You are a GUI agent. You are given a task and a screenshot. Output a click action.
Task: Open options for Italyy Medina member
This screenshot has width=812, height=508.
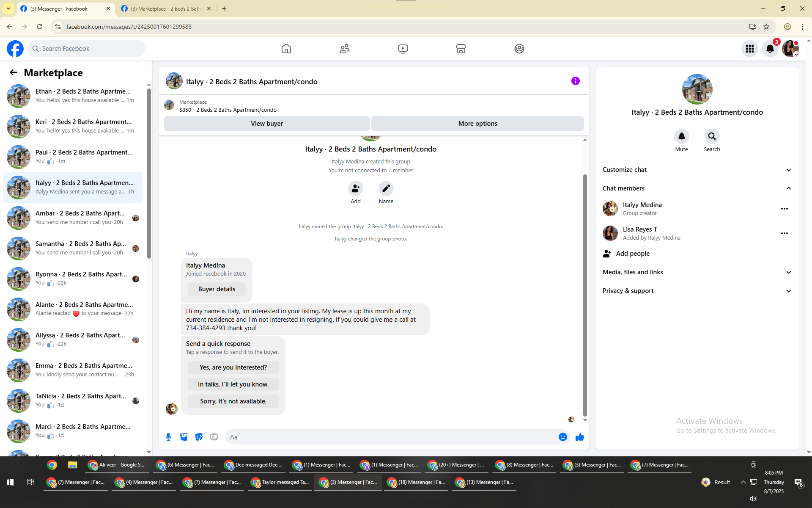pos(785,209)
